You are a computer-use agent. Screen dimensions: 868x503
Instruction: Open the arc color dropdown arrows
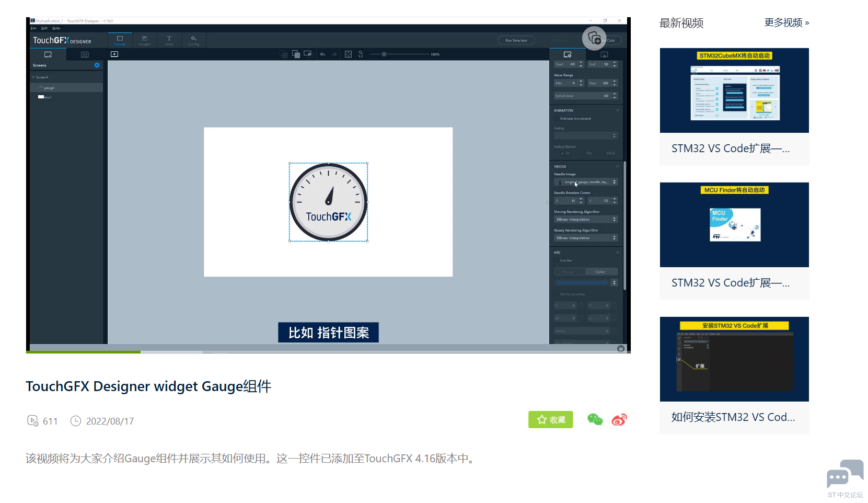coord(615,283)
